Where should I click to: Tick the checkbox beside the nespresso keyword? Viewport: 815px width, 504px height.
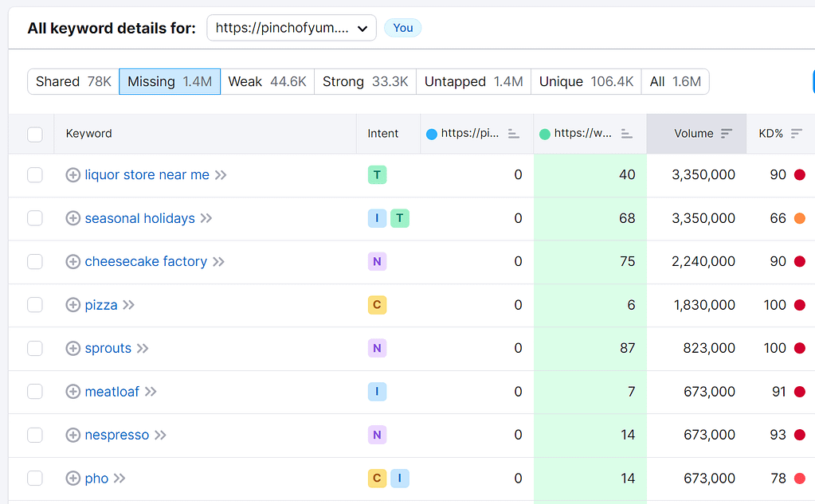point(35,435)
